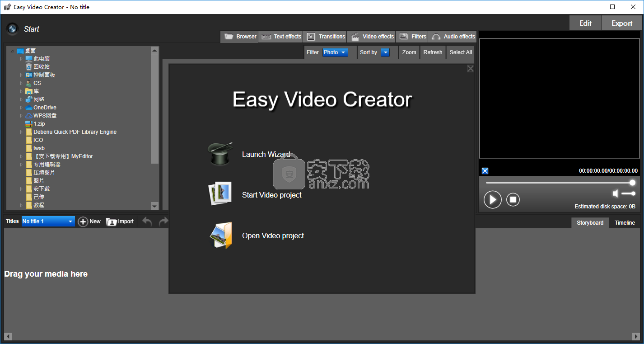This screenshot has height=344, width=644.
Task: Expand the OneDrive tree node
Action: click(x=21, y=108)
